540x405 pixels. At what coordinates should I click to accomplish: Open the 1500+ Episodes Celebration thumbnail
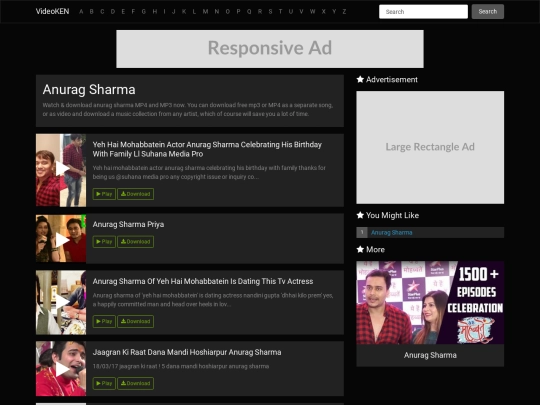430,303
